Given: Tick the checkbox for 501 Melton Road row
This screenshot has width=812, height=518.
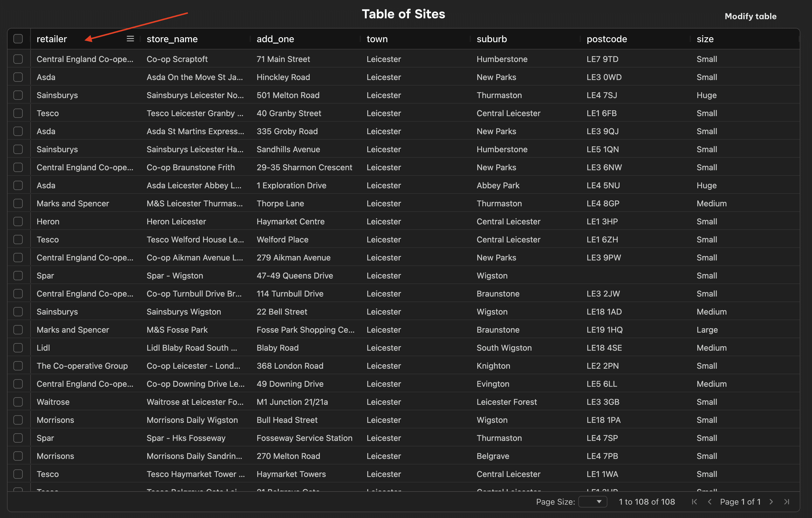Looking at the screenshot, I should pyautogui.click(x=18, y=95).
